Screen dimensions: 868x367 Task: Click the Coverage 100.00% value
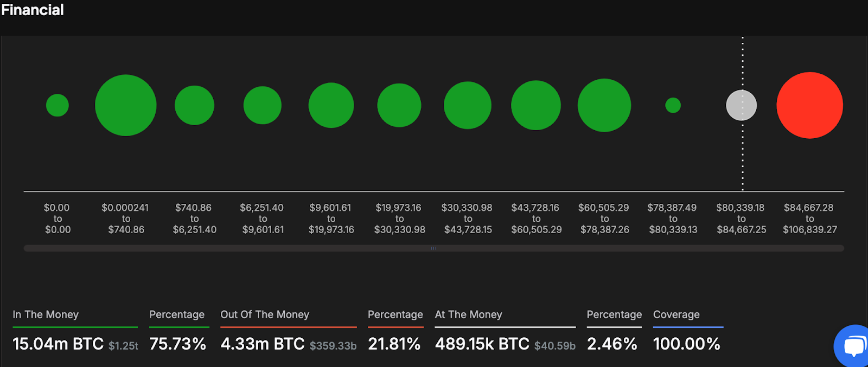[x=687, y=344]
